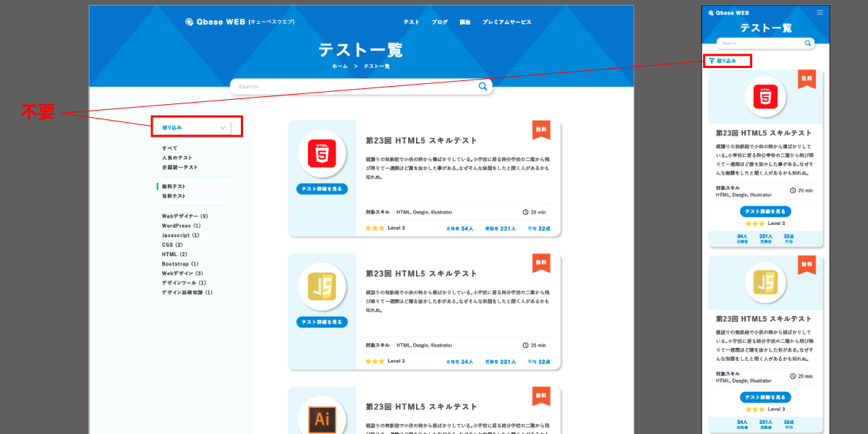Click the red HTML5 logo in the mobile card
Viewport: 868px width, 434px height.
click(x=765, y=97)
